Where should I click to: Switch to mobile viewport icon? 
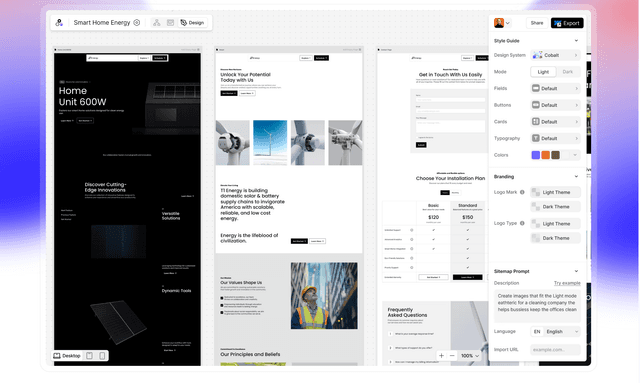102,356
